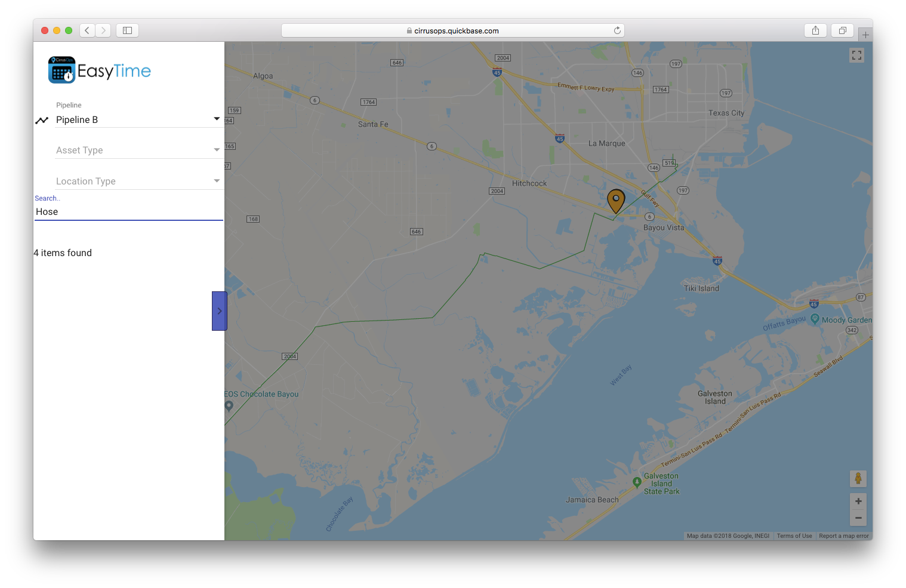Click the Report a map error link
The width and height of the screenshot is (906, 588).
coord(843,535)
